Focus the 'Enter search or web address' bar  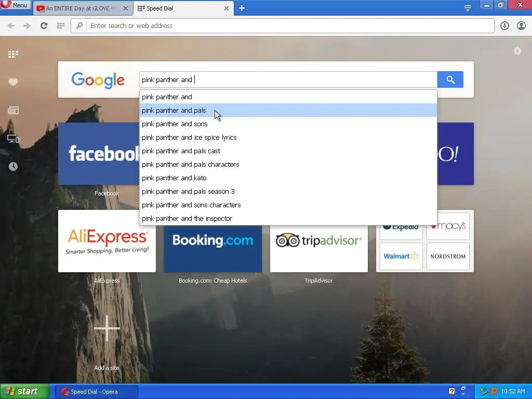(x=282, y=26)
